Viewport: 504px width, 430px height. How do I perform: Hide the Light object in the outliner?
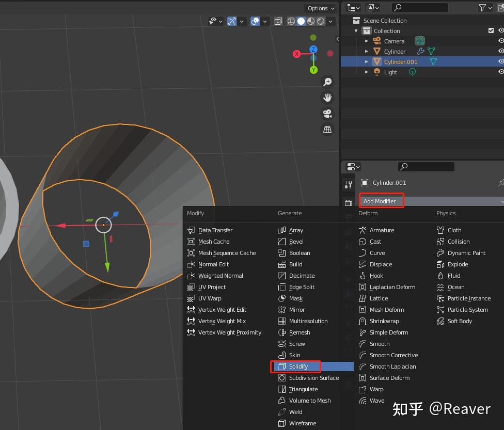click(x=500, y=72)
